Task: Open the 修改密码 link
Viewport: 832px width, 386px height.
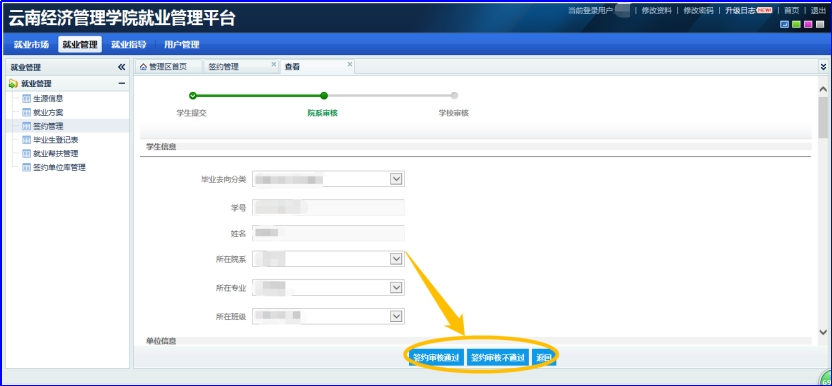Action: coord(698,11)
